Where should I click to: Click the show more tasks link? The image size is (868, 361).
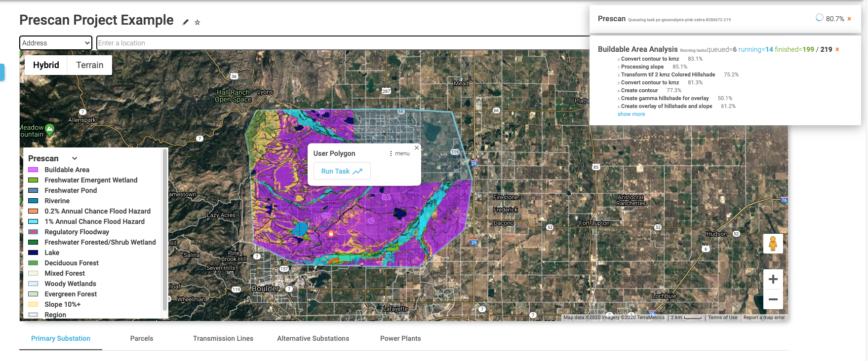tap(631, 114)
